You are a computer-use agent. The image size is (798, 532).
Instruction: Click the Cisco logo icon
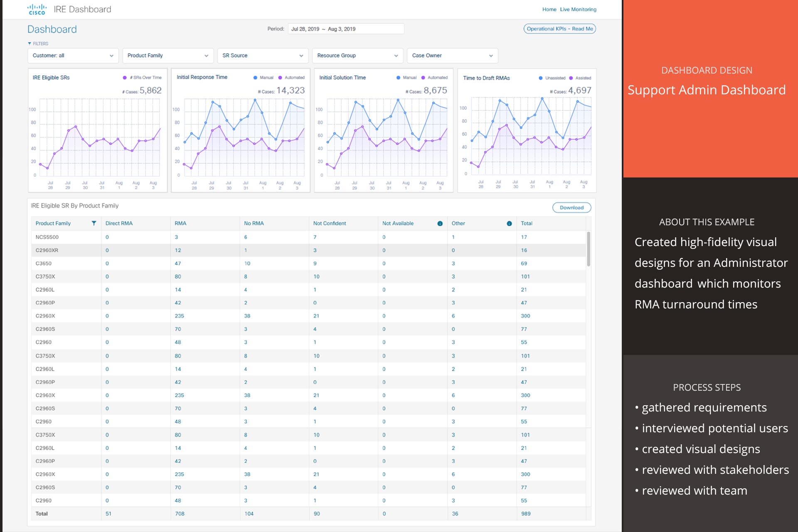click(x=37, y=9)
